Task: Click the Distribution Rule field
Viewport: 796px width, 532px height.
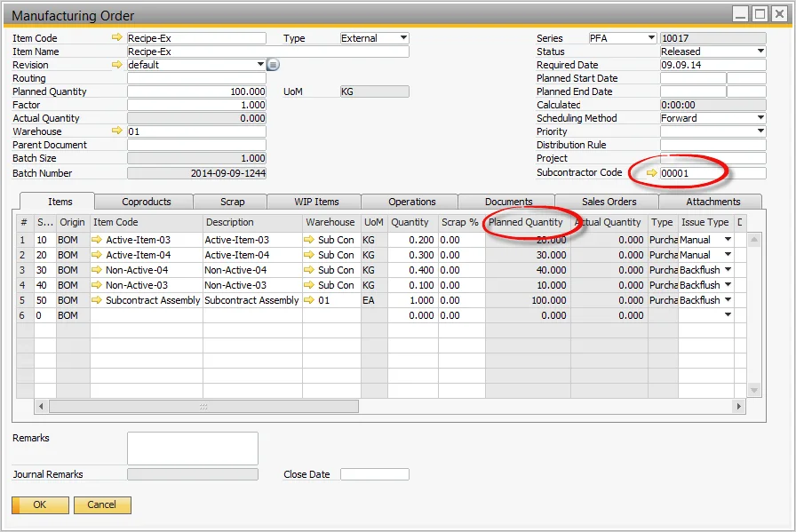Action: 712,145
